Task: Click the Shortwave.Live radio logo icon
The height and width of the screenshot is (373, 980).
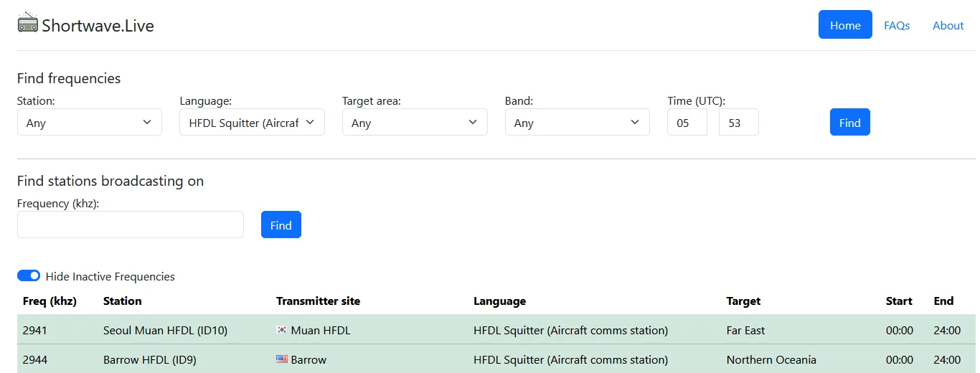Action: coord(28,23)
